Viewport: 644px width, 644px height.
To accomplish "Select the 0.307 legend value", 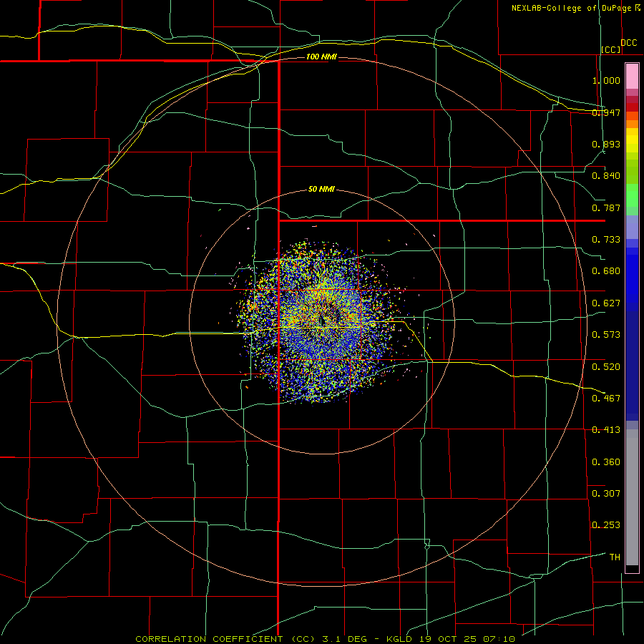I will [606, 493].
